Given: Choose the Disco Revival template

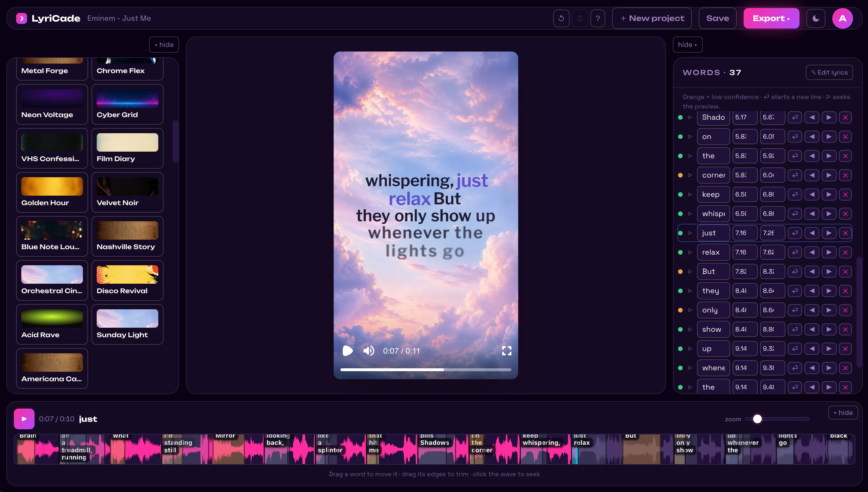Looking at the screenshot, I should (127, 280).
